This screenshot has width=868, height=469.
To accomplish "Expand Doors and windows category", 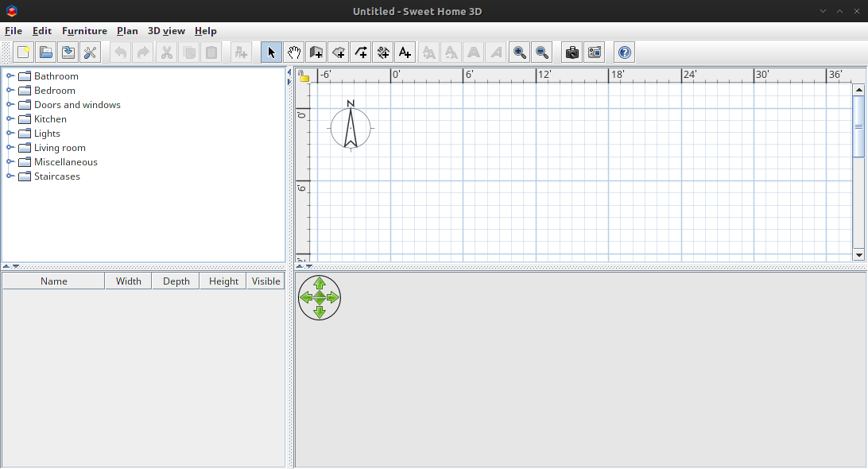I will tap(10, 105).
